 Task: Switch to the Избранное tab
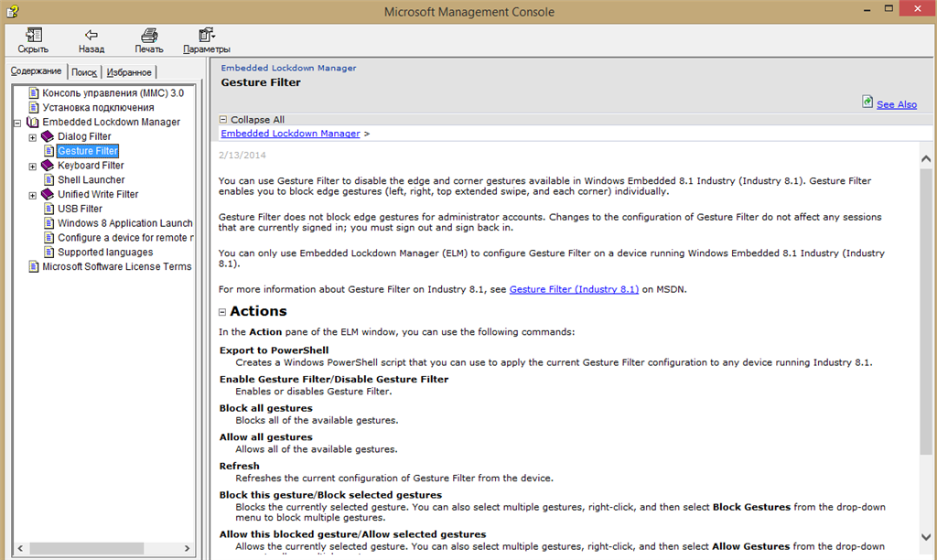click(129, 72)
